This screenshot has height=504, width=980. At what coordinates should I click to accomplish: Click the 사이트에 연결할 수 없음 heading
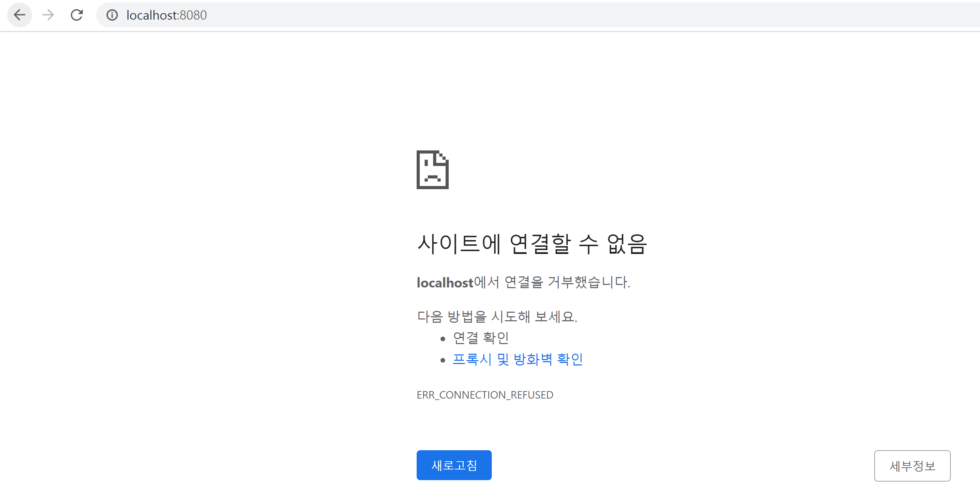[x=532, y=244]
